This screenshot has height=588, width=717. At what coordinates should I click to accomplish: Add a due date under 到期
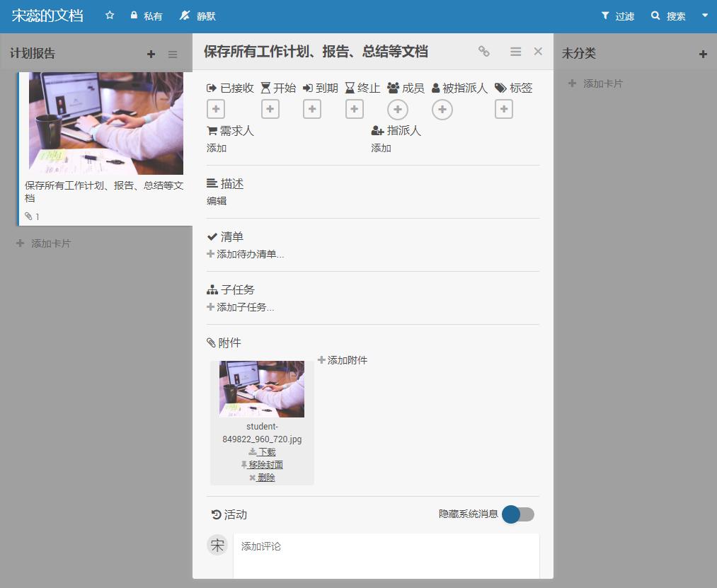[x=311, y=109]
